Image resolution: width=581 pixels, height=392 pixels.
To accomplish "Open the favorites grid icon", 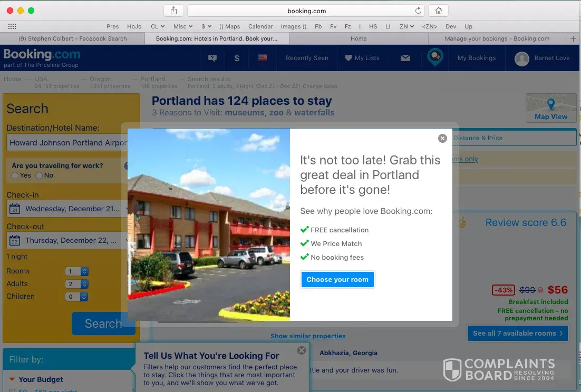I will [12, 26].
